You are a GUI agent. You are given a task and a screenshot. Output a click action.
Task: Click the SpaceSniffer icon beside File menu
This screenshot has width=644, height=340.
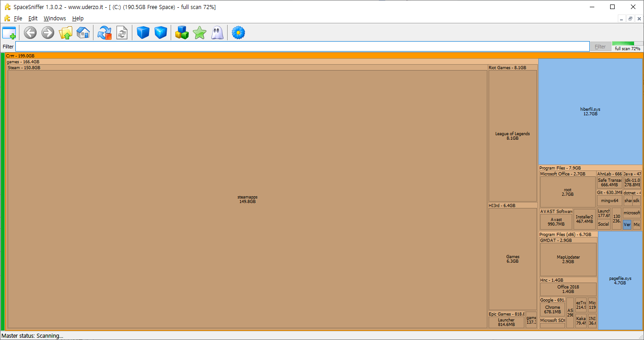(x=7, y=19)
